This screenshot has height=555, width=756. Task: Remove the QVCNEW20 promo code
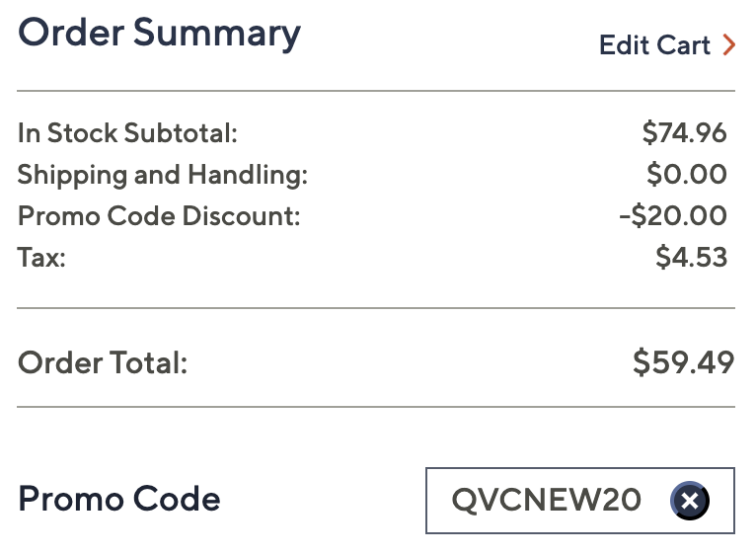690,502
